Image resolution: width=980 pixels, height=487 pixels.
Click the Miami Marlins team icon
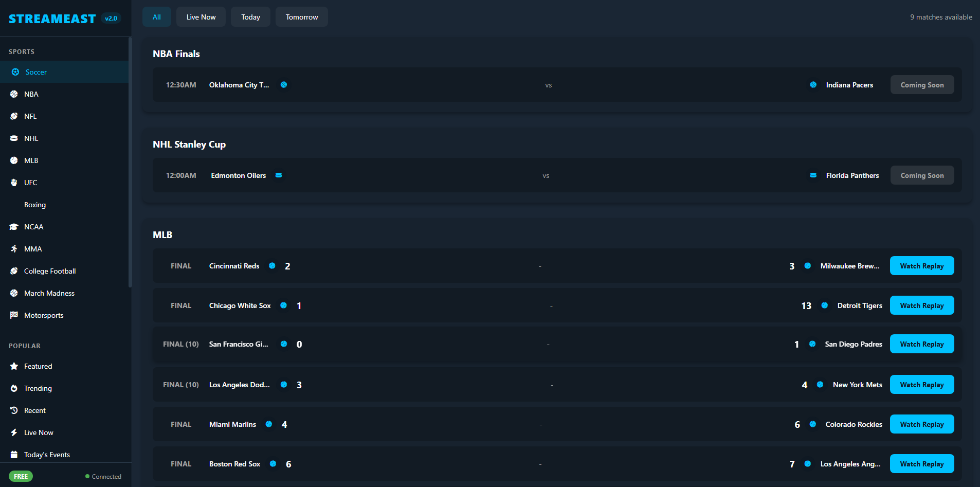point(269,424)
